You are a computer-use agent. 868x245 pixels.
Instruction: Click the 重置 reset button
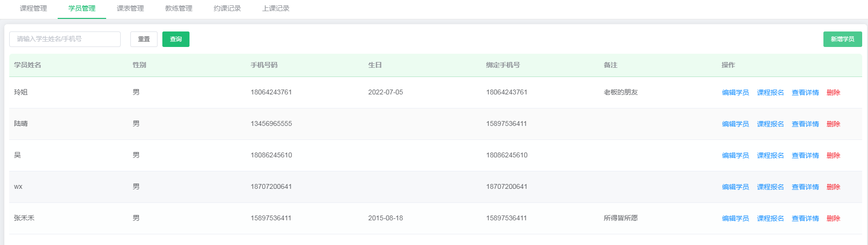pyautogui.click(x=144, y=39)
